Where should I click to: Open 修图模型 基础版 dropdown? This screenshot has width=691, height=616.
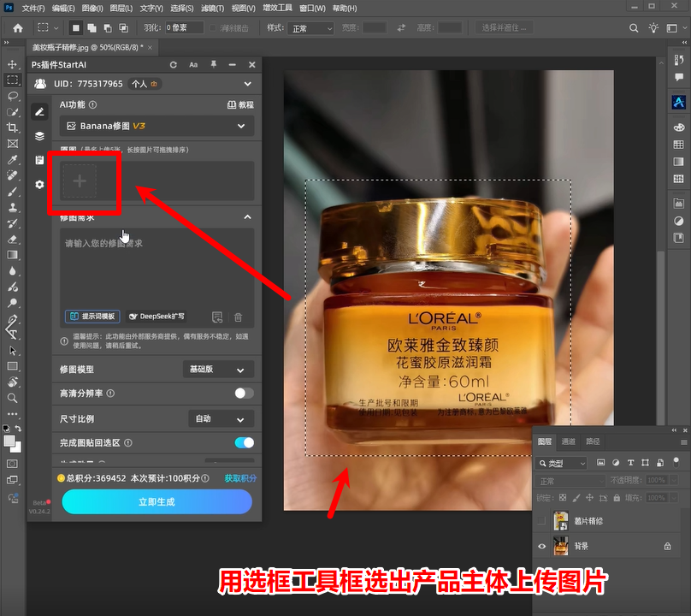(x=218, y=370)
